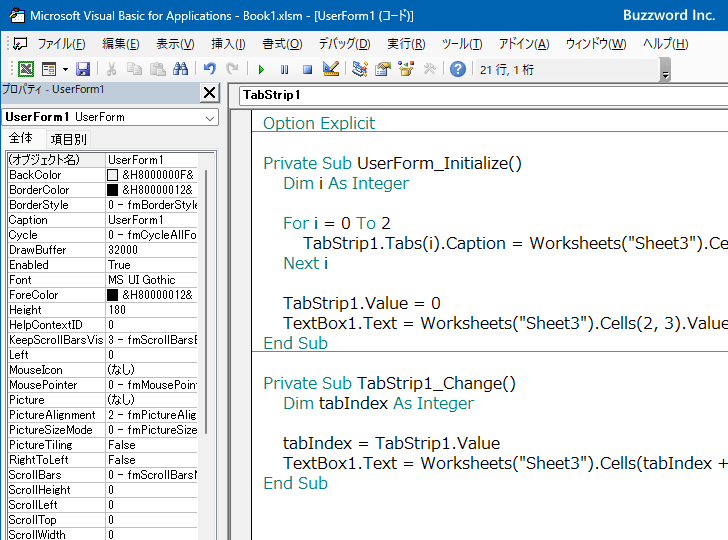Viewport: 728px width, 540px height.
Task: Open the ツール(T) menu
Action: (462, 44)
